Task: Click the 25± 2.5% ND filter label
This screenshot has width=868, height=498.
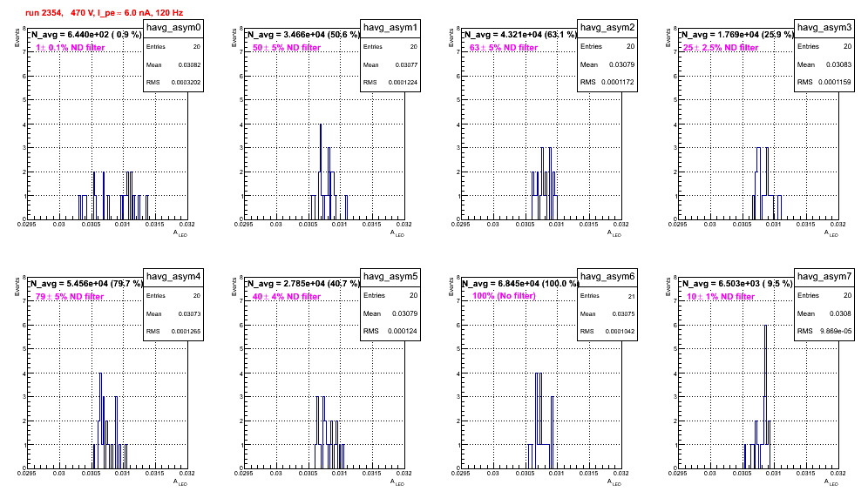Action: point(721,48)
